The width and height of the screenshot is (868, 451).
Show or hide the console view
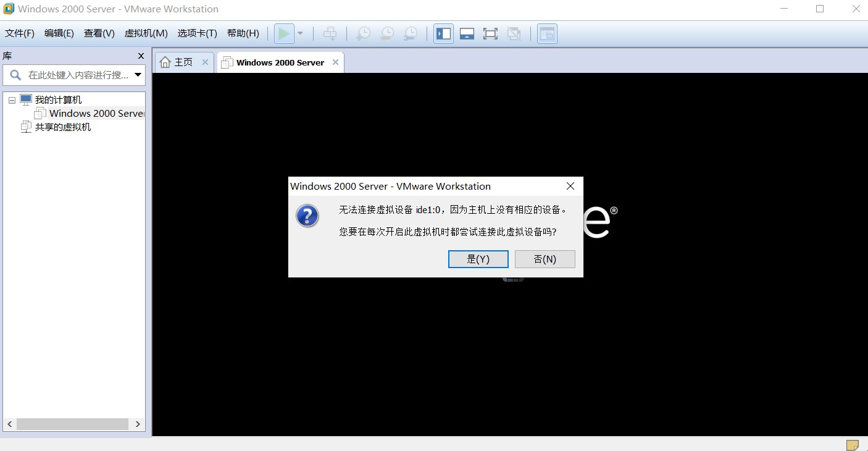[467, 33]
